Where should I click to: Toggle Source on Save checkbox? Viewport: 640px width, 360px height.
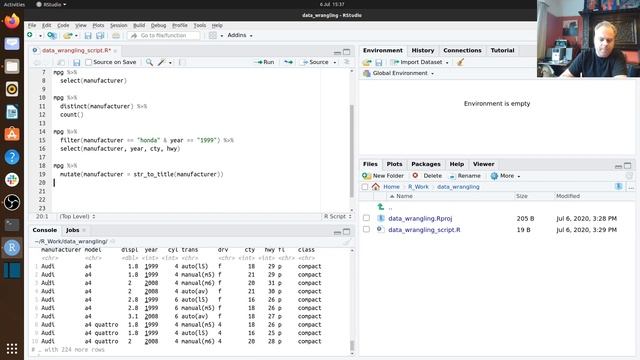[89, 62]
